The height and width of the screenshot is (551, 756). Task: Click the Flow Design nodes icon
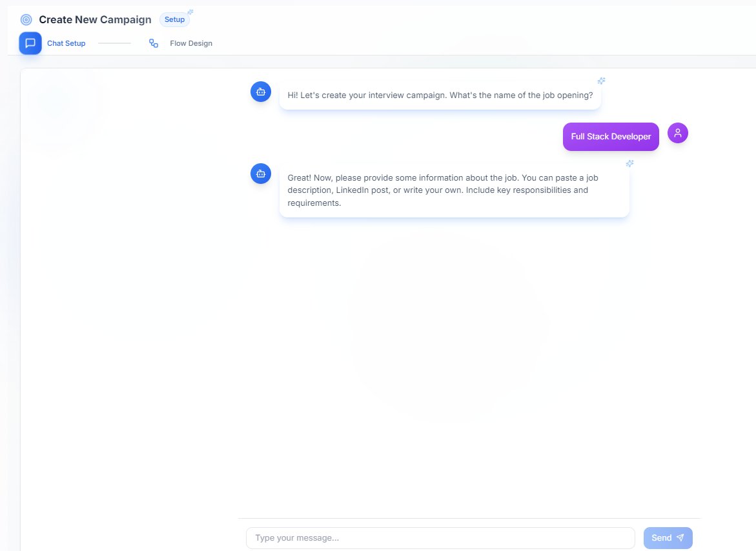coord(153,43)
